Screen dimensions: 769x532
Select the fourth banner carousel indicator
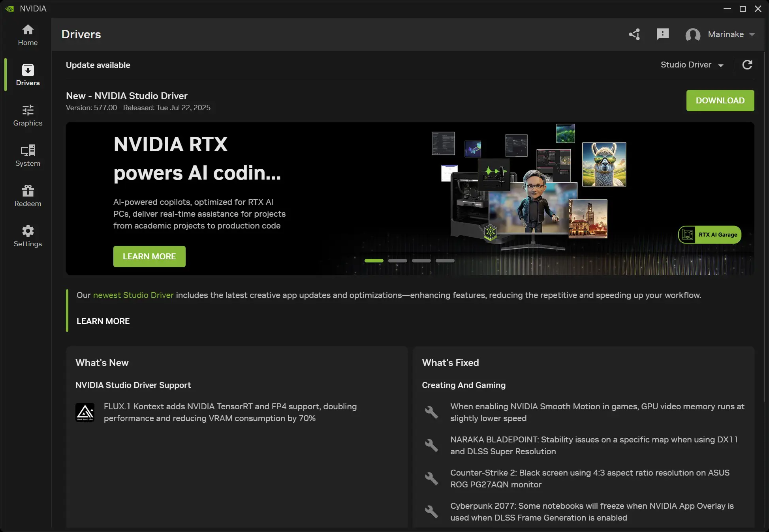pyautogui.click(x=445, y=261)
